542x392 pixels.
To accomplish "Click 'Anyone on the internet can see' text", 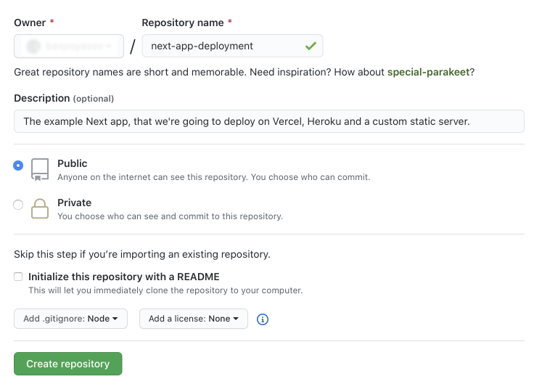I will point(213,177).
